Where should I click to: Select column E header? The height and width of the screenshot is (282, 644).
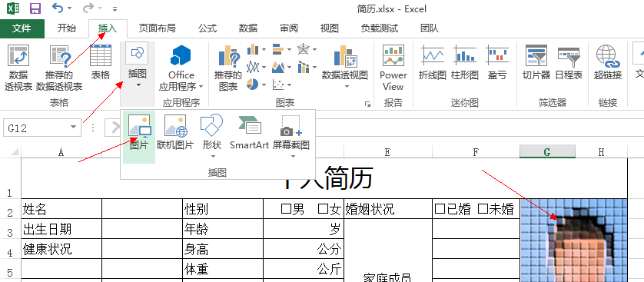tap(387, 152)
